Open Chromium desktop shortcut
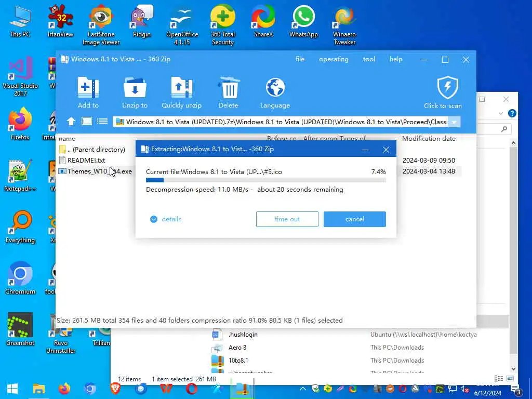 [20, 278]
